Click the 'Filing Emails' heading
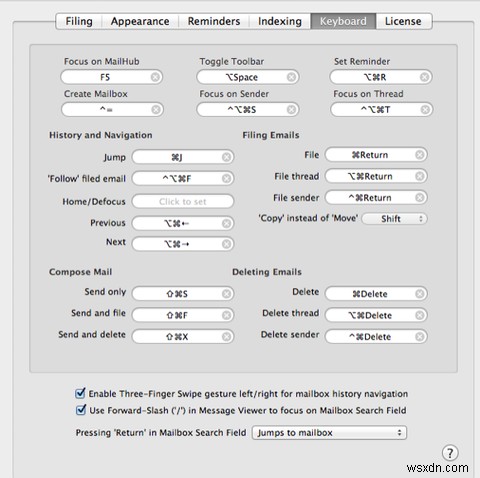480x478 pixels. [271, 135]
